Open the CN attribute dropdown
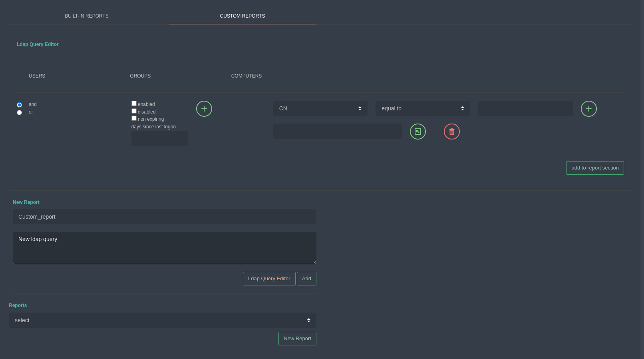Screen dimensions: 644x359 pos(320,108)
